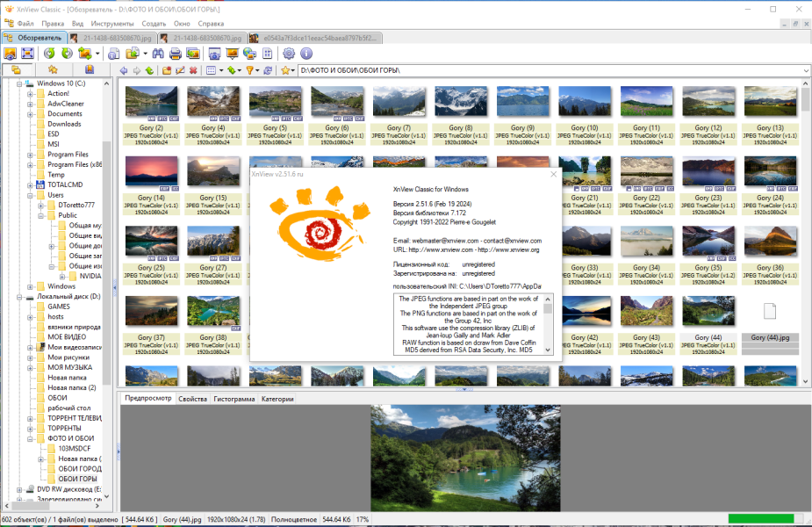Switch to the Свойства tab
This screenshot has height=527, width=812.
click(x=192, y=399)
